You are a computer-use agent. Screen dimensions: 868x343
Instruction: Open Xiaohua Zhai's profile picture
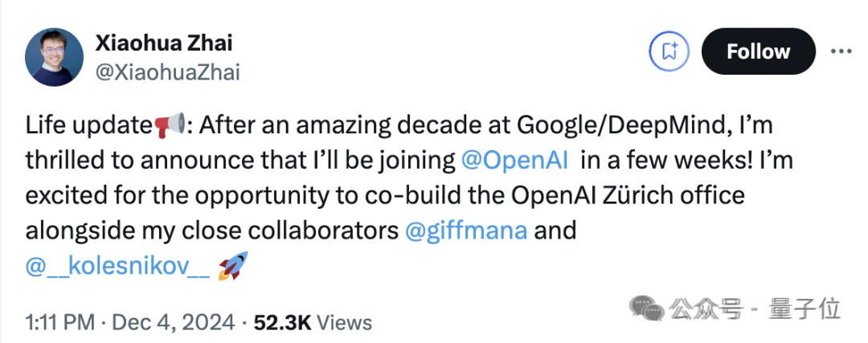coord(55,57)
